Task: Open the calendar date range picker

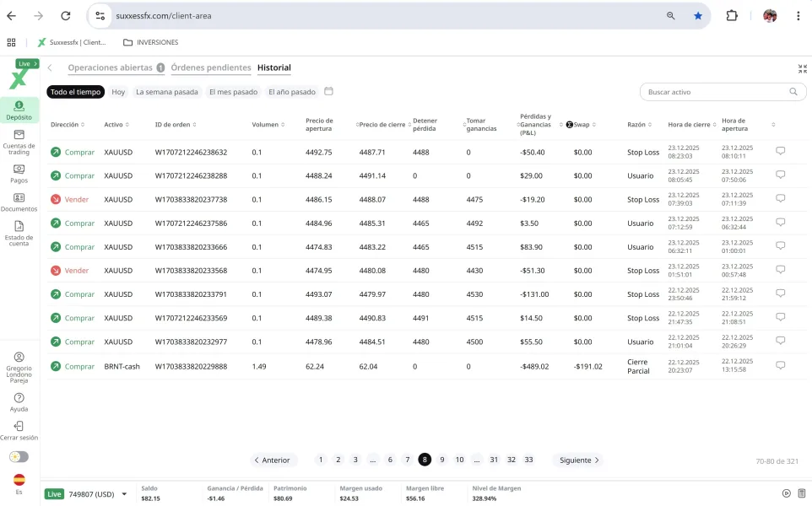Action: pyautogui.click(x=329, y=92)
